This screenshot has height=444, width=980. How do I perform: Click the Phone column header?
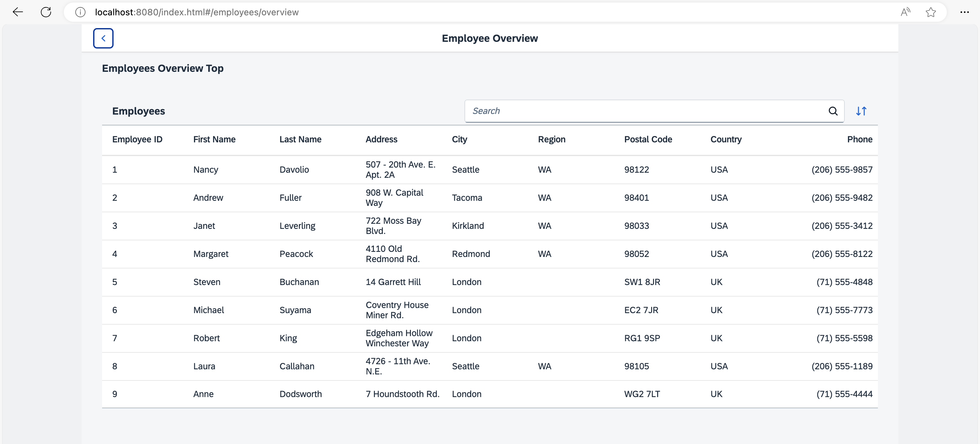coord(859,139)
